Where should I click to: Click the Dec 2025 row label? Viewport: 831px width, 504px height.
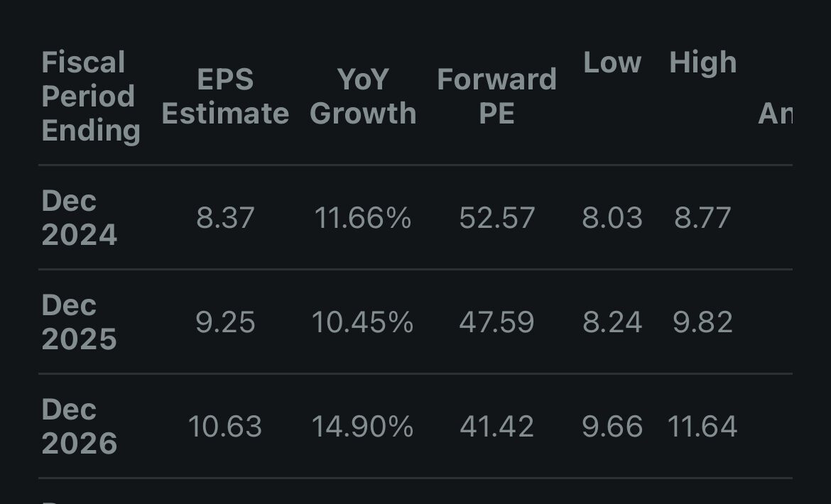(79, 322)
